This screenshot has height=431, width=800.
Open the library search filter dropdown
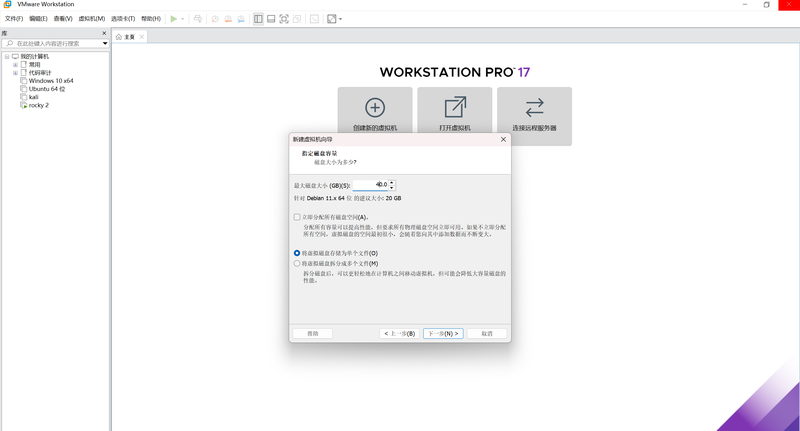[x=105, y=43]
